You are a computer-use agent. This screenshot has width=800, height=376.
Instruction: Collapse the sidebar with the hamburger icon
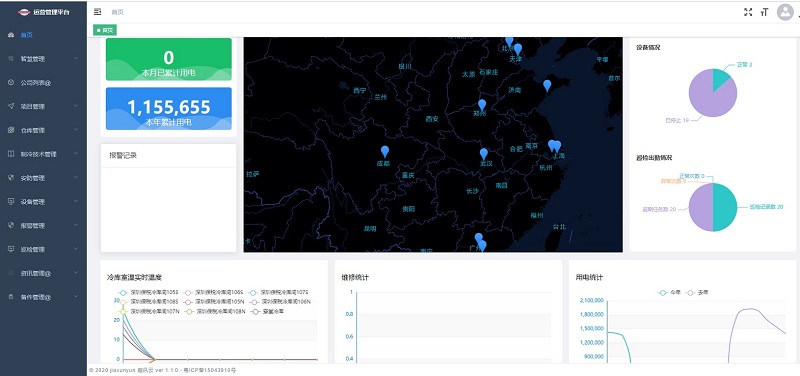pyautogui.click(x=97, y=12)
